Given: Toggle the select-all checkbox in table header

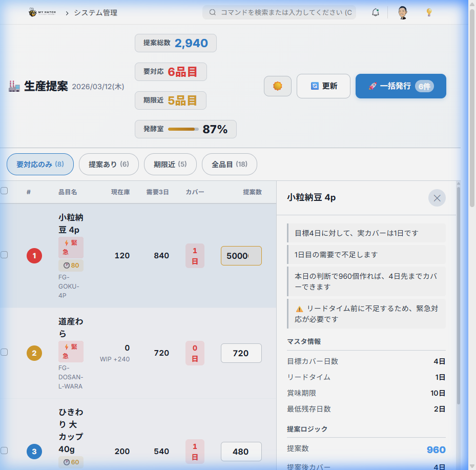Looking at the screenshot, I should click(x=4, y=191).
